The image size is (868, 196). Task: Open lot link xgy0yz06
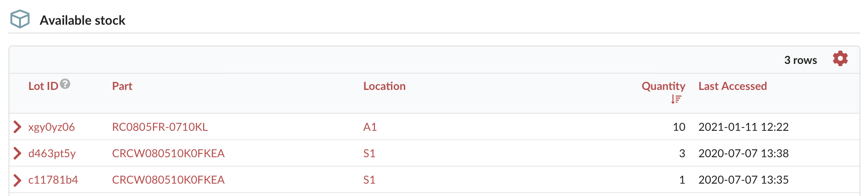point(51,127)
